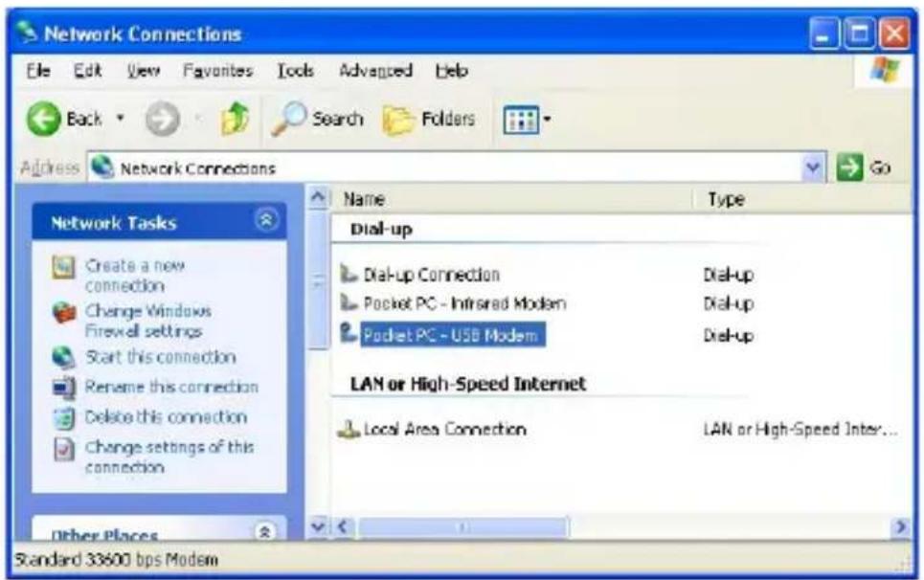Click the Change settings document icon

pyautogui.click(x=63, y=449)
